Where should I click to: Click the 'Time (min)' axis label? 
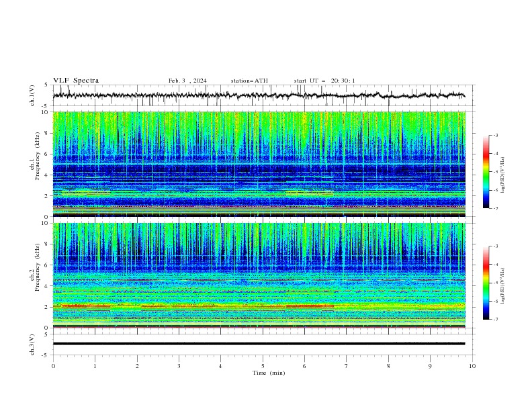click(269, 373)
